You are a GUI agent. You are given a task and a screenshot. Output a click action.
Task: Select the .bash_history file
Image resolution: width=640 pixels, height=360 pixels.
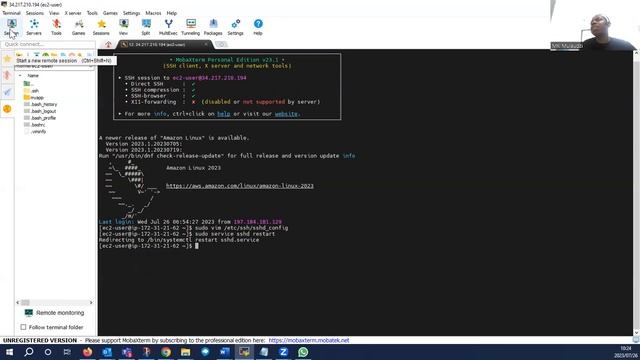(40, 104)
